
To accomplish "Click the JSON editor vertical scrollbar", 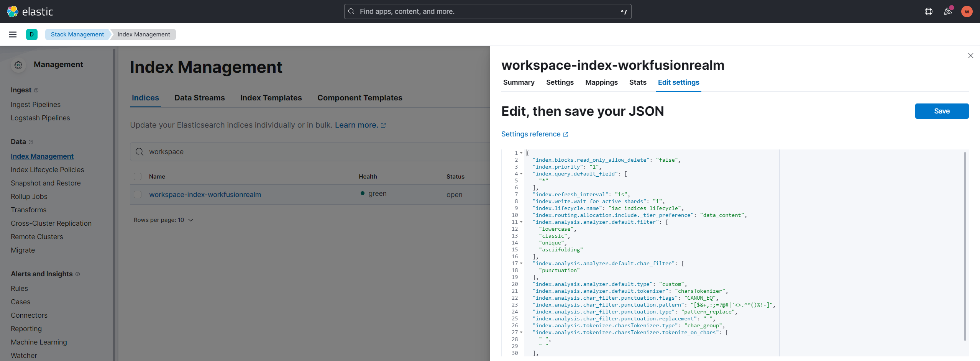I will (x=965, y=246).
